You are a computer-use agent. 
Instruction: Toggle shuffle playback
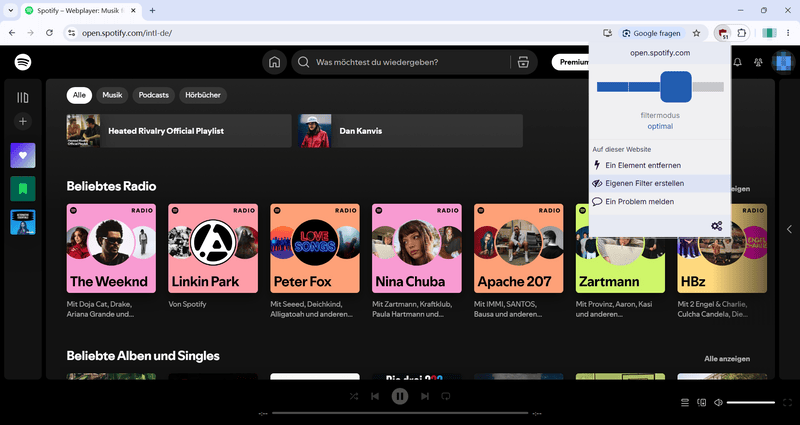pyautogui.click(x=354, y=396)
